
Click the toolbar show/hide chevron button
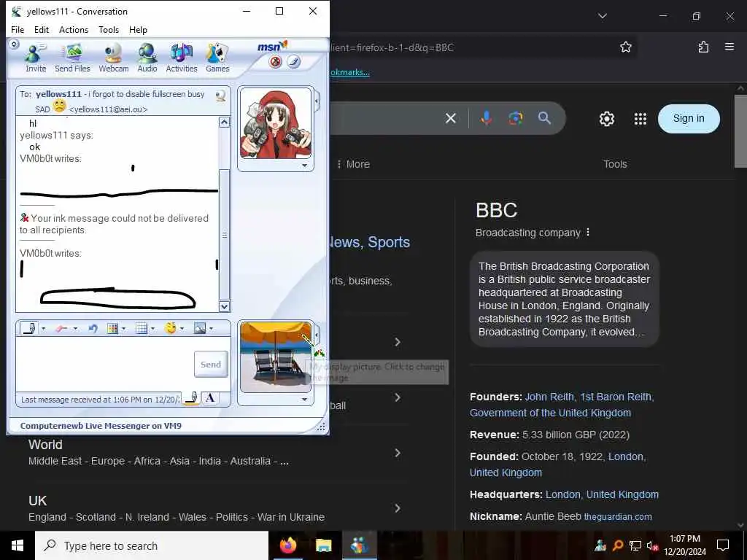coord(14,44)
